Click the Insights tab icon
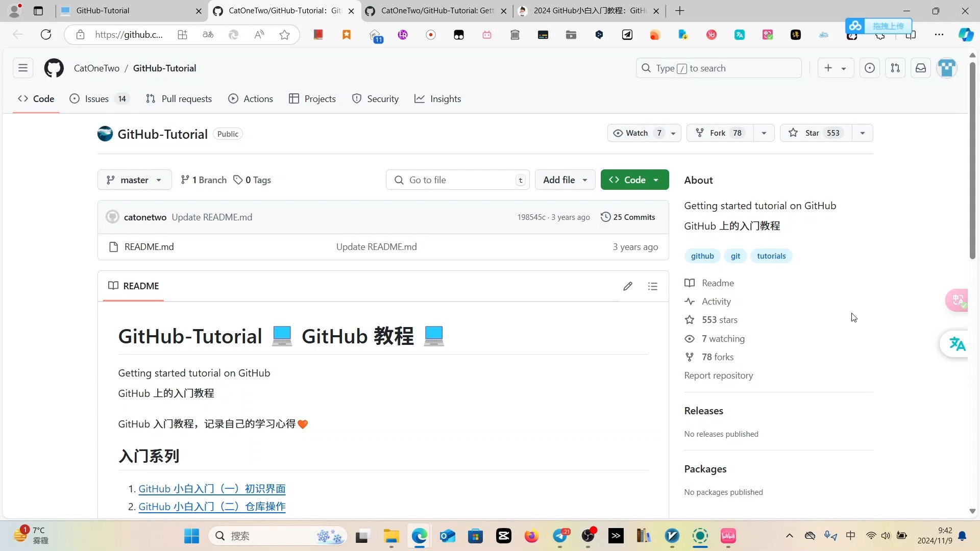 point(420,98)
